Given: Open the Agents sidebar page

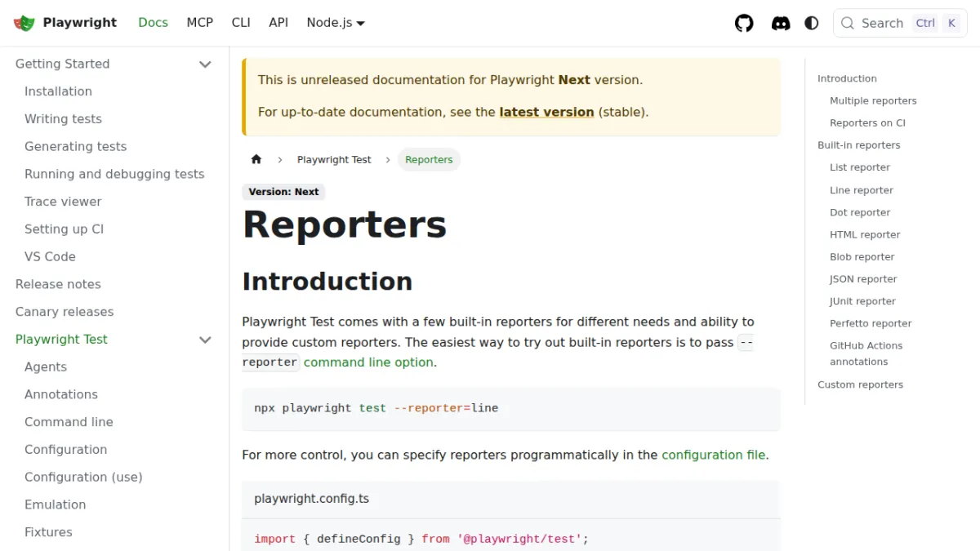Looking at the screenshot, I should [x=46, y=367].
